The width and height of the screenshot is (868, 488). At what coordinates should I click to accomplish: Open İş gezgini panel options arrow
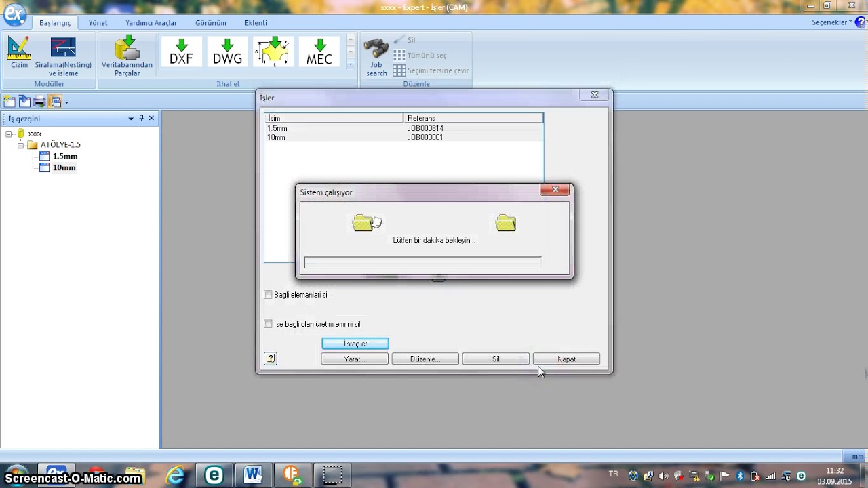coord(131,119)
